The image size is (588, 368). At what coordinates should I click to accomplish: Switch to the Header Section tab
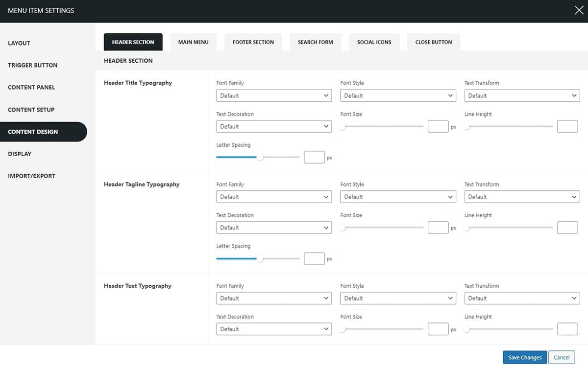pyautogui.click(x=133, y=42)
